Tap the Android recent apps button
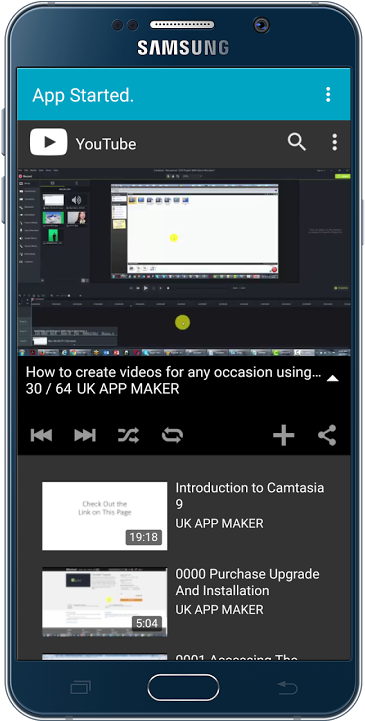The height and width of the screenshot is (721, 365). pyautogui.click(x=80, y=688)
